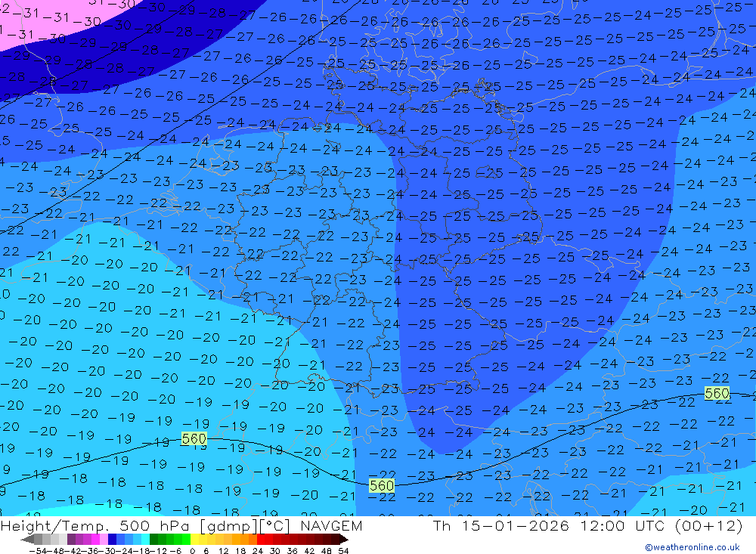Pick the bright red legend swatch at 24
The width and height of the screenshot is (756, 554).
coord(261,539)
